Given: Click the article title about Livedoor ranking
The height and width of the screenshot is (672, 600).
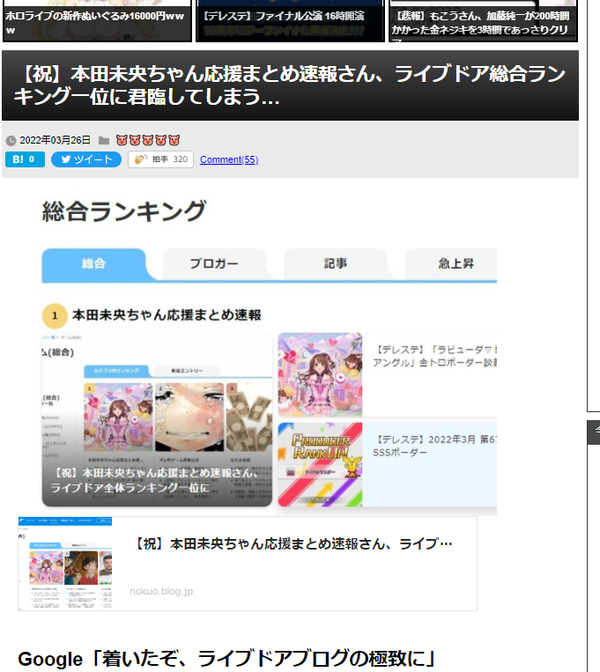Looking at the screenshot, I should pyautogui.click(x=290, y=85).
